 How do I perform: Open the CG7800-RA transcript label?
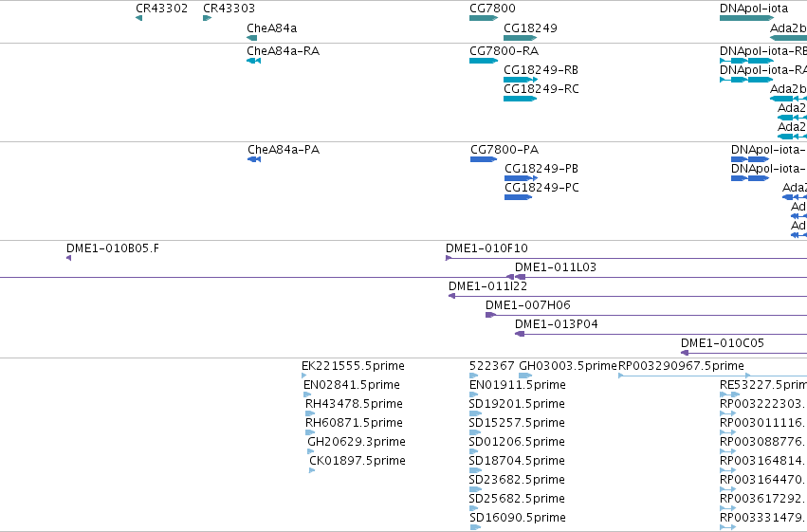(x=504, y=51)
